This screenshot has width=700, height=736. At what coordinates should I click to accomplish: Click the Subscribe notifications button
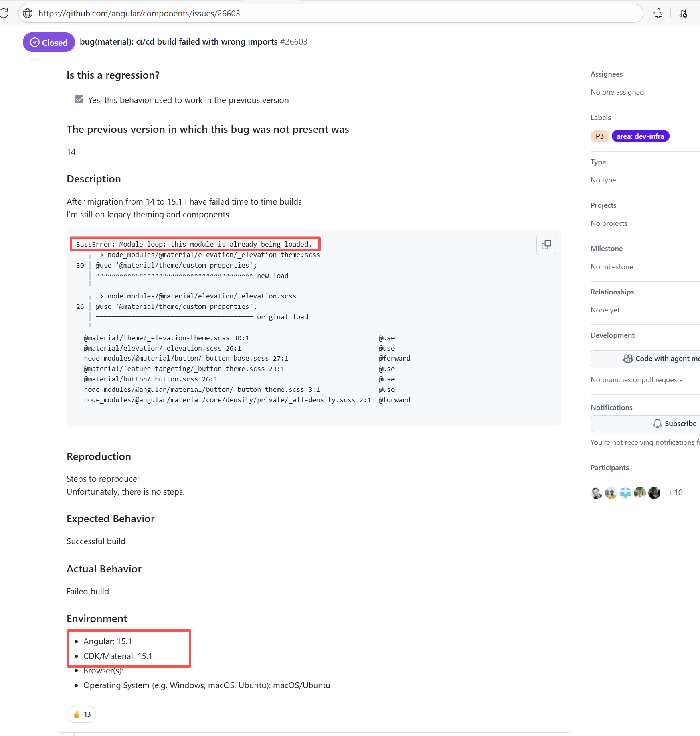tap(675, 424)
